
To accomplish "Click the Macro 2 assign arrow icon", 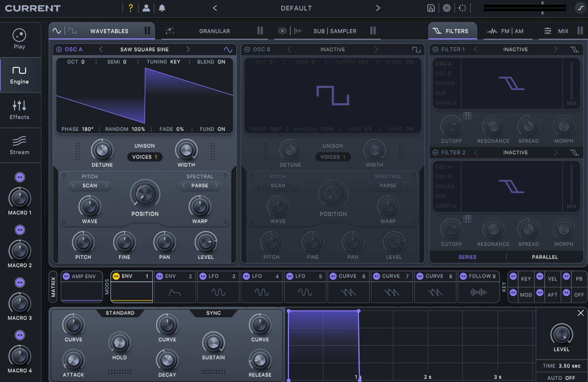I will [20, 230].
